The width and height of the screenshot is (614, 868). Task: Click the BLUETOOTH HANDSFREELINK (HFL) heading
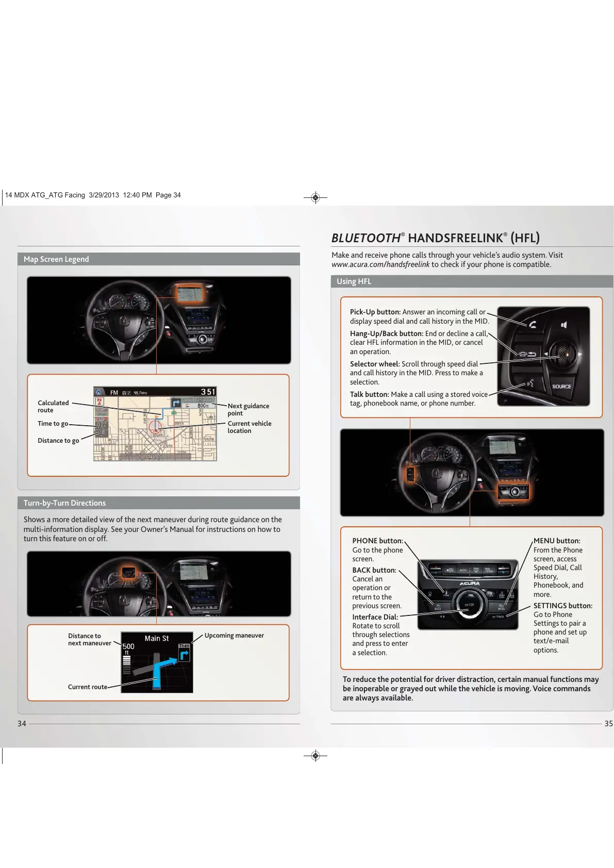point(436,238)
